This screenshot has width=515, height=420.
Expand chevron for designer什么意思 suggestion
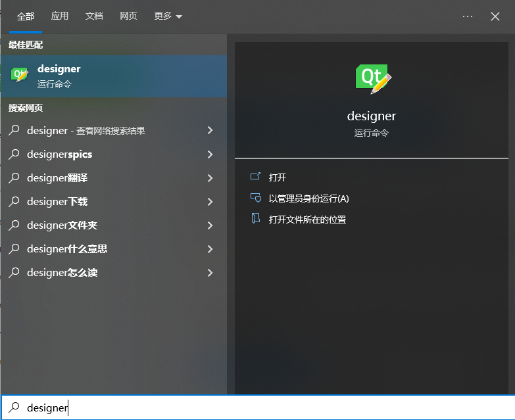pos(210,248)
